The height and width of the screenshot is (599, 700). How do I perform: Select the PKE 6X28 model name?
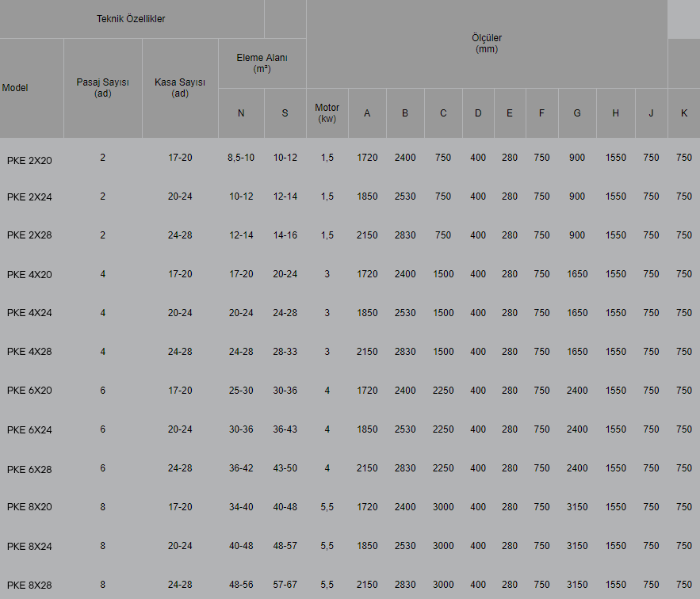pyautogui.click(x=29, y=470)
